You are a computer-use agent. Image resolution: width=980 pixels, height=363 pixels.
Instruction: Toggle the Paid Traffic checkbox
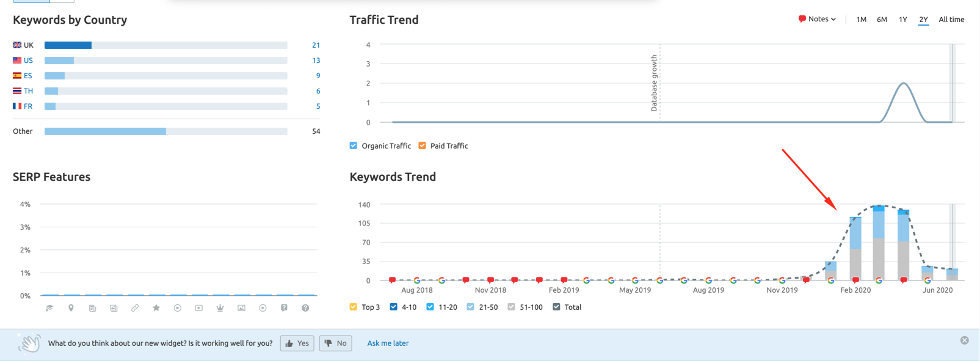coord(423,145)
